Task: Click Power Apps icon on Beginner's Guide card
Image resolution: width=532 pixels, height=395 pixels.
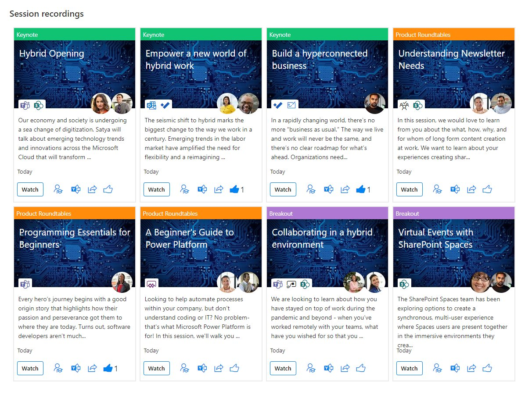Action: pos(151,284)
